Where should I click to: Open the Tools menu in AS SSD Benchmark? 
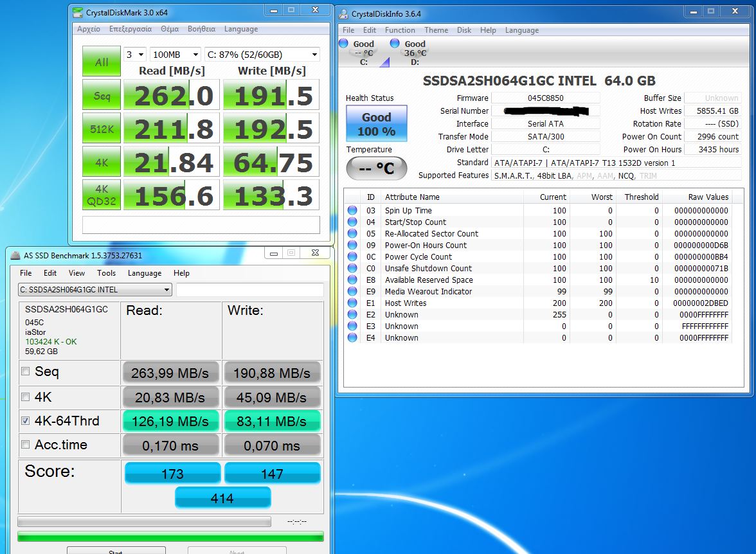[x=106, y=273]
